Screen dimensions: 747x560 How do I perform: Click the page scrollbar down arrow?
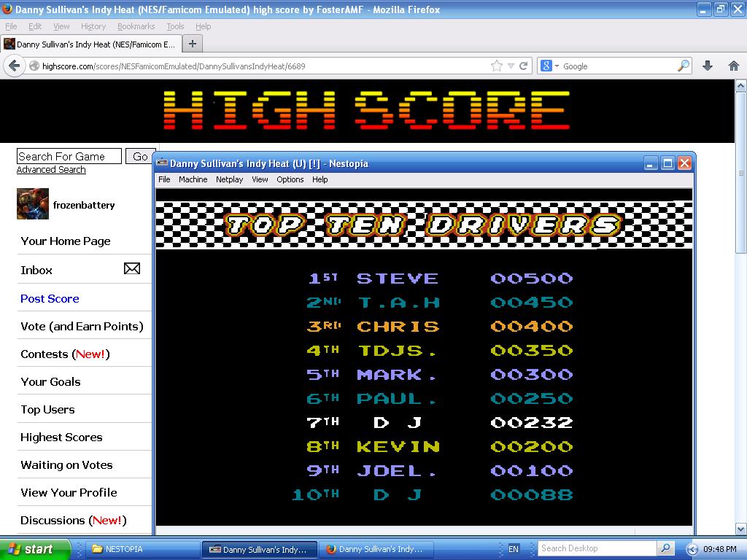pyautogui.click(x=741, y=529)
